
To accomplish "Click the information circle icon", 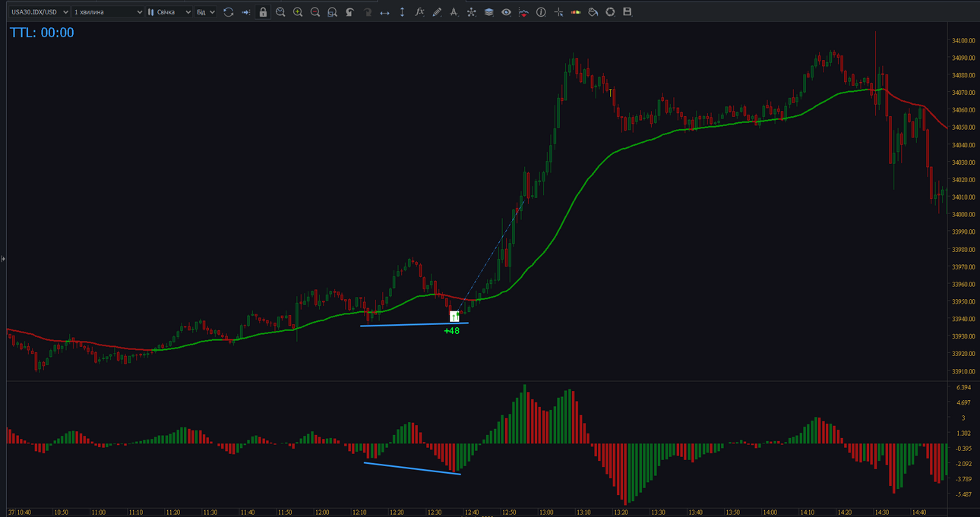I will pyautogui.click(x=541, y=12).
